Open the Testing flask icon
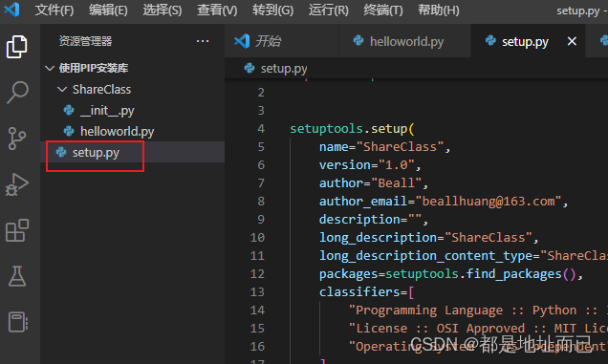This screenshot has width=608, height=364. pos(17,276)
